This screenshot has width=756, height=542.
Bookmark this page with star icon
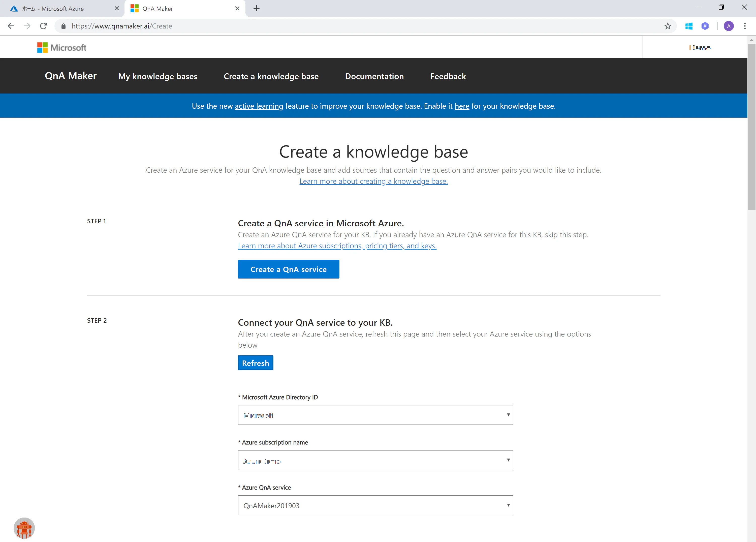coord(668,26)
